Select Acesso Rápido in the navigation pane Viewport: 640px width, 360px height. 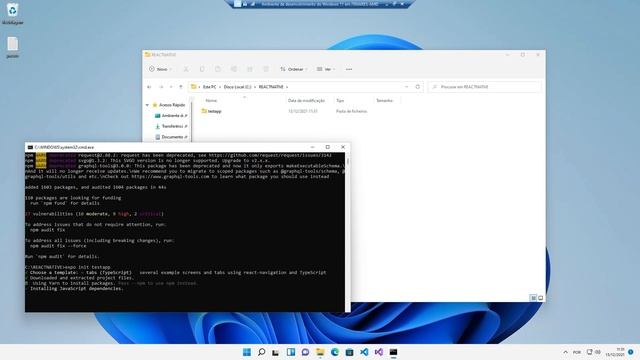[x=169, y=105]
